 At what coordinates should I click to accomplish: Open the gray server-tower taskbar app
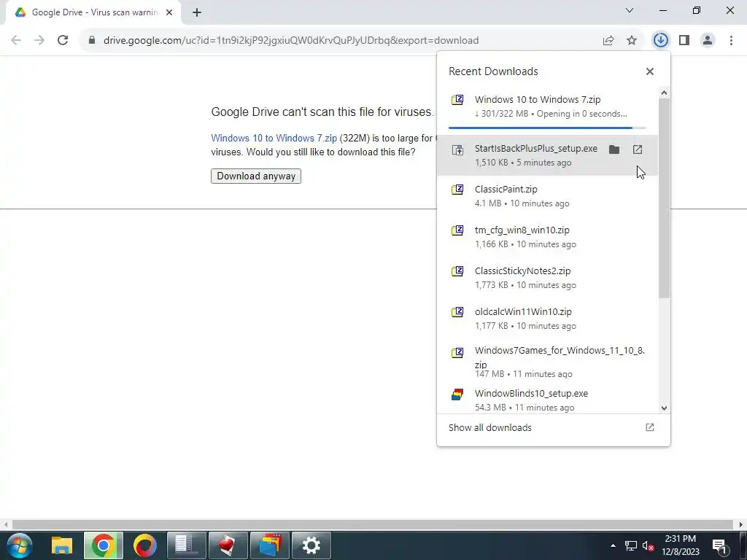click(187, 545)
